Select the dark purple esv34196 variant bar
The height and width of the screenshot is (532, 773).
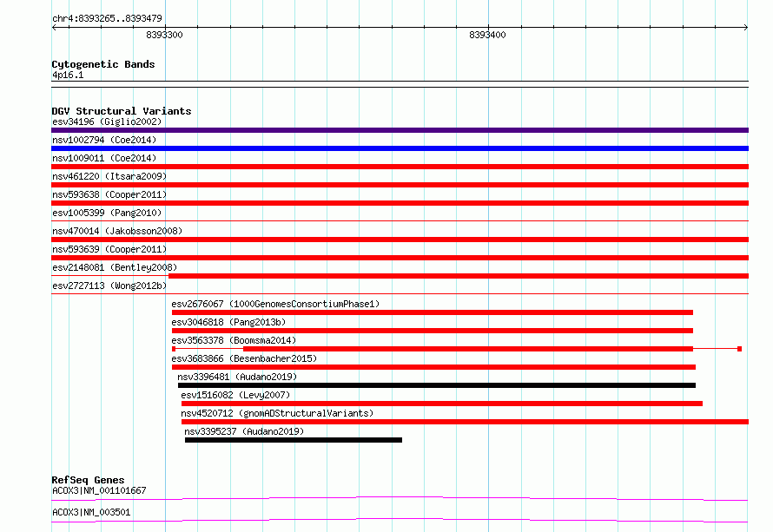400,130
